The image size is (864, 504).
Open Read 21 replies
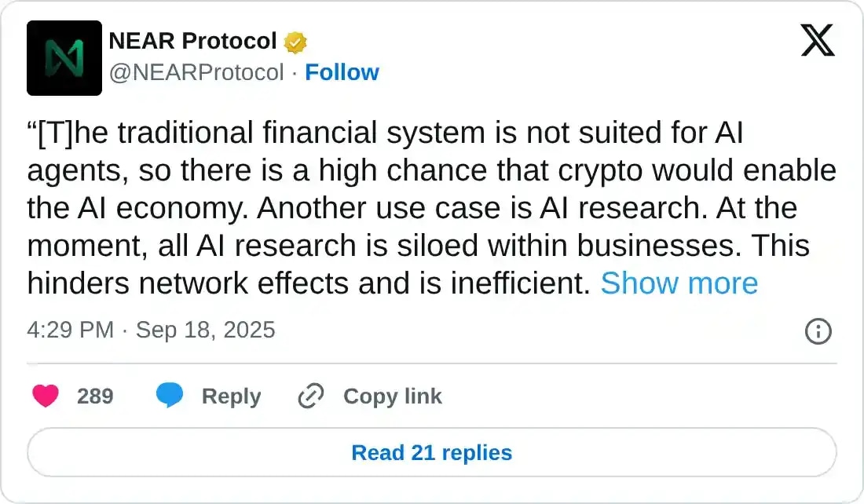(x=431, y=452)
